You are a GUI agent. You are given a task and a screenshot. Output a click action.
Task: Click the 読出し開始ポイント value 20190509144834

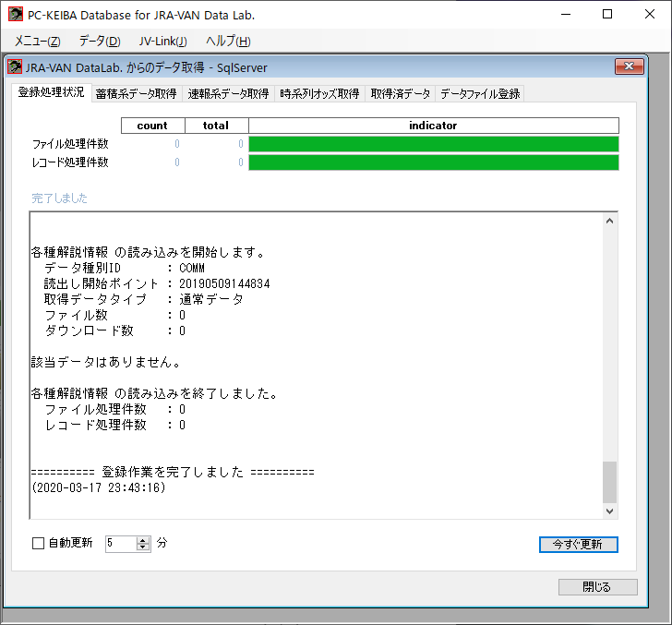tap(224, 283)
